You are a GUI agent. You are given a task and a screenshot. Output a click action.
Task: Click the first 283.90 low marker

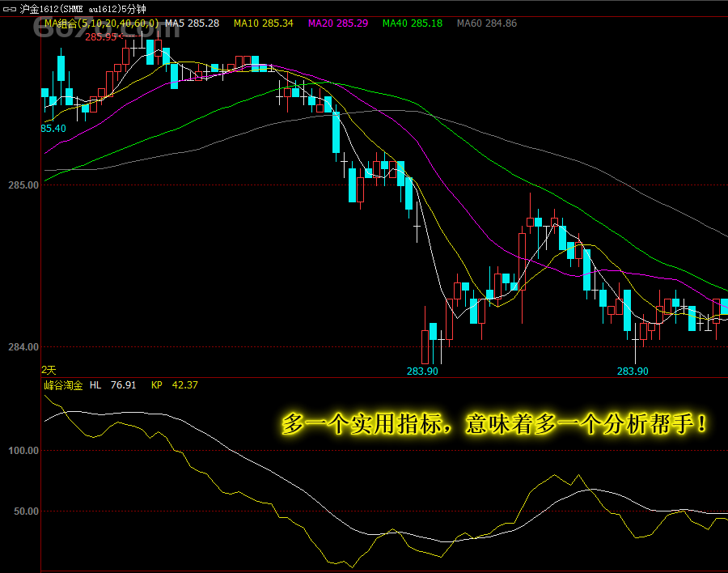[x=422, y=371]
